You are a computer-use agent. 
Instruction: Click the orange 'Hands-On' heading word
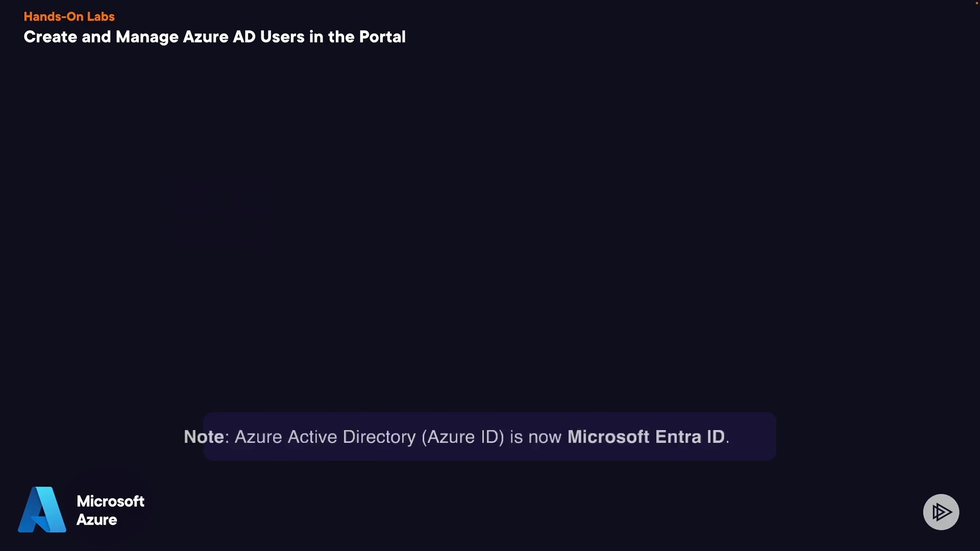coord(54,16)
